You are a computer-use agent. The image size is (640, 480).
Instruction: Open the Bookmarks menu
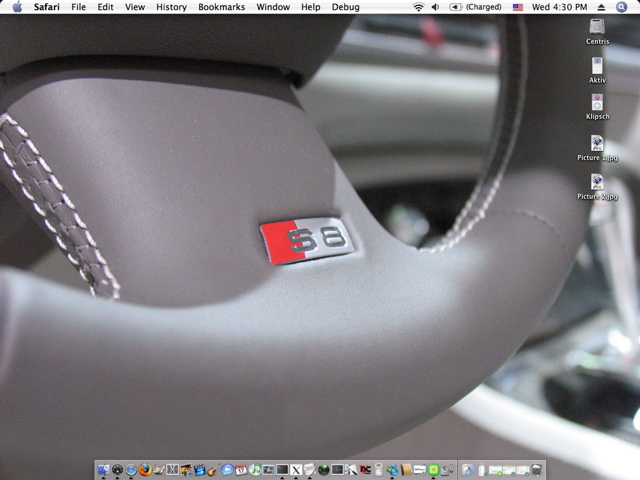click(x=222, y=7)
